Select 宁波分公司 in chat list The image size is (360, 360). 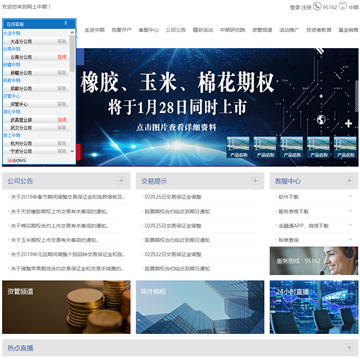click(36, 151)
